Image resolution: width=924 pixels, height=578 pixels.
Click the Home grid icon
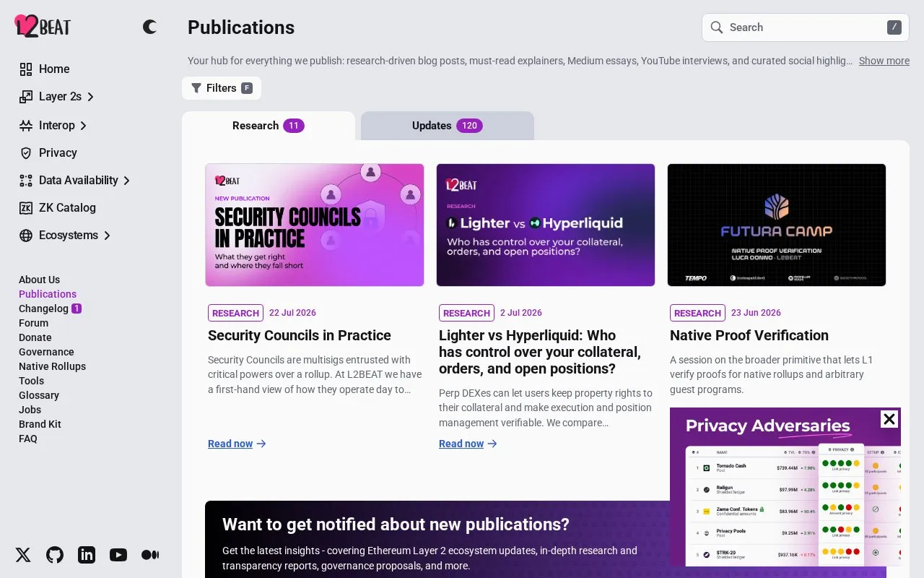[26, 69]
